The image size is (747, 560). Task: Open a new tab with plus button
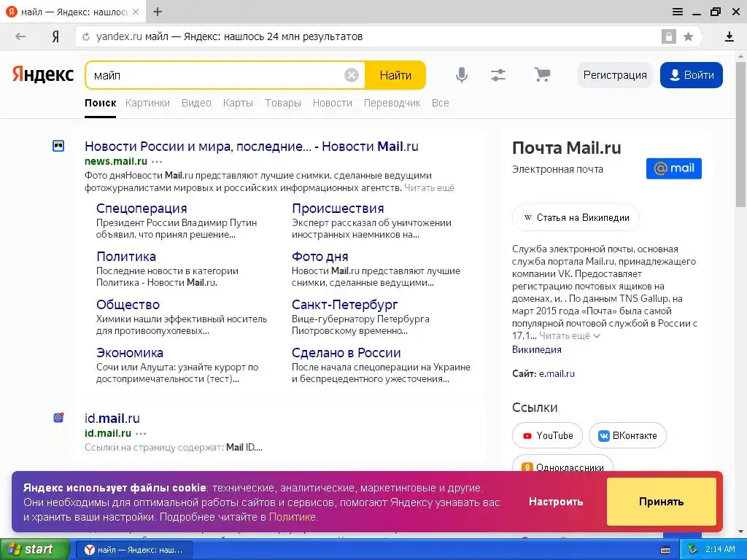(158, 12)
